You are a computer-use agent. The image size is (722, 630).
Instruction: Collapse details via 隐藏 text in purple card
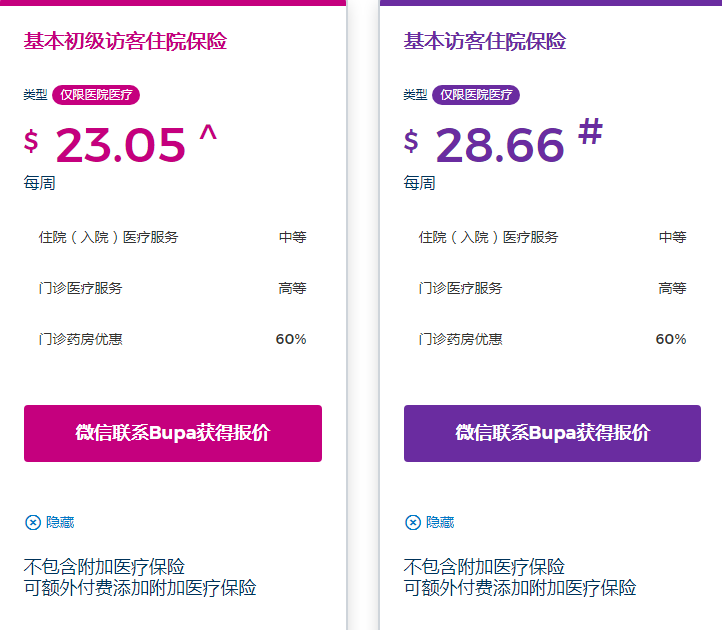coord(440,522)
